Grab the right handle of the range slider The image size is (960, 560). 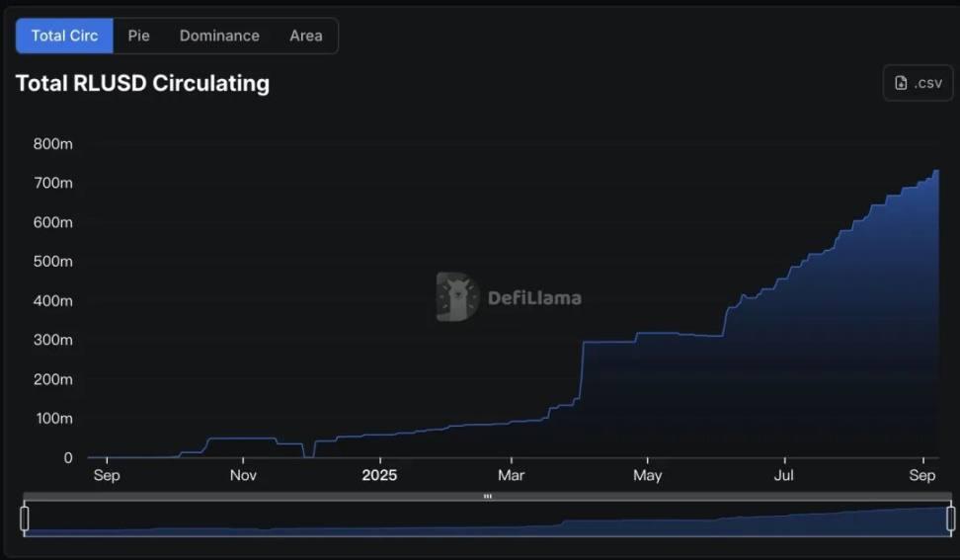pos(950,519)
